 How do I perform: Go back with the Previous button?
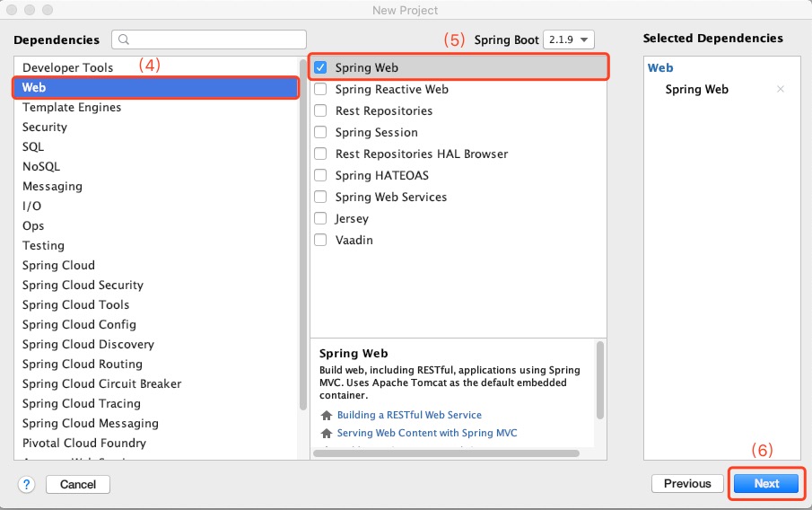687,484
